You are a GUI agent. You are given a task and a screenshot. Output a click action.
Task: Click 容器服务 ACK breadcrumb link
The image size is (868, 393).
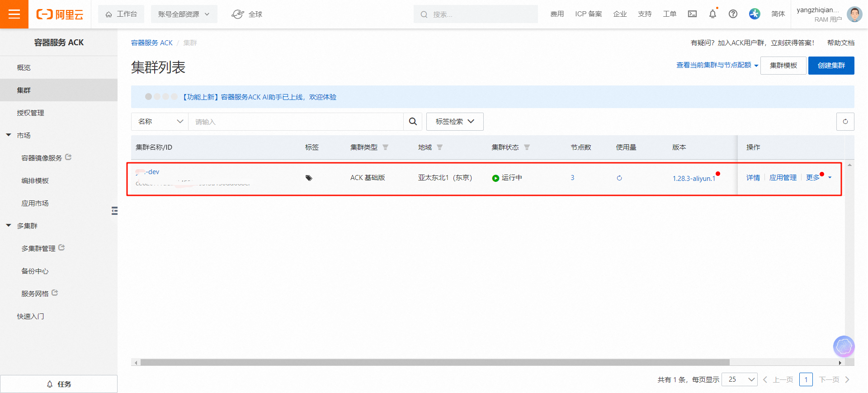pyautogui.click(x=152, y=43)
